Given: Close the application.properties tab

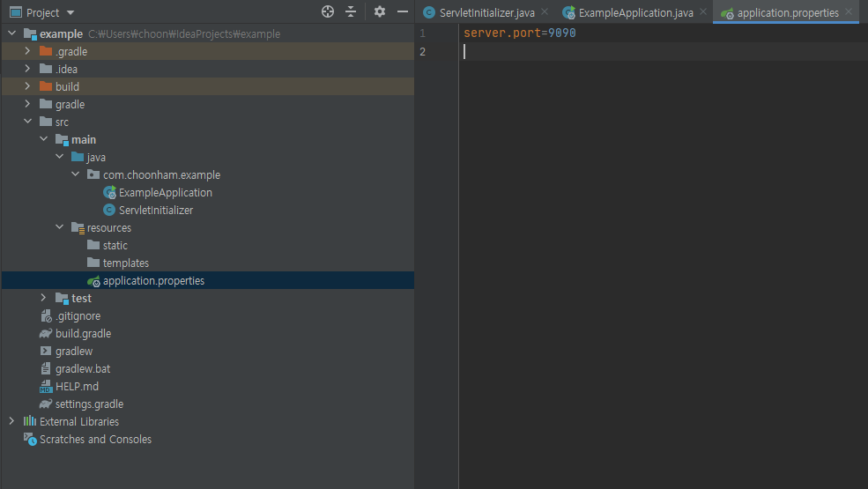Looking at the screenshot, I should point(849,11).
